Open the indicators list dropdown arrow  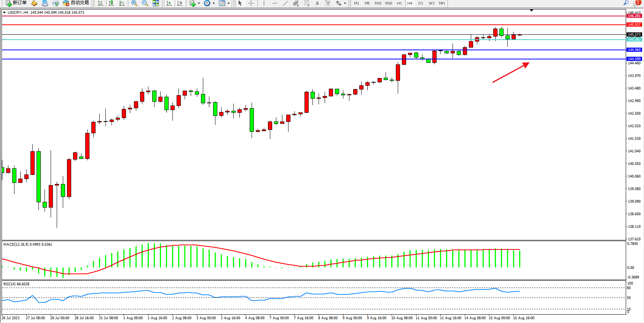199,3
